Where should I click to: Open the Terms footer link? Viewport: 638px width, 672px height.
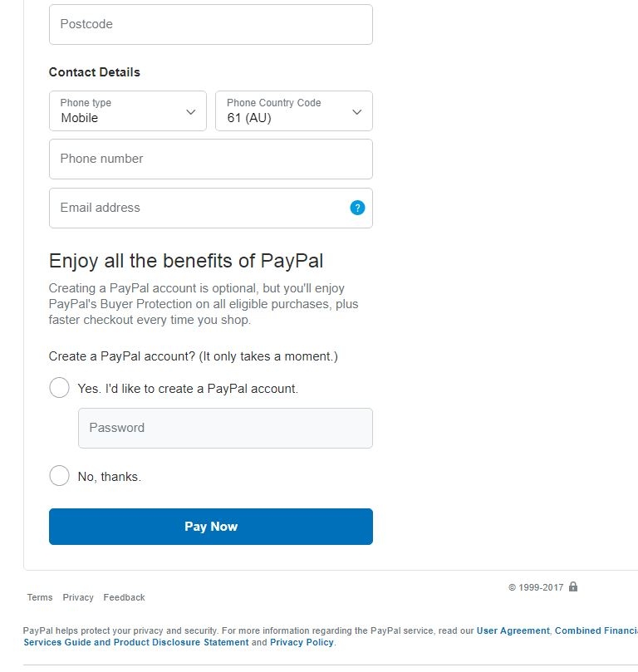coord(40,597)
